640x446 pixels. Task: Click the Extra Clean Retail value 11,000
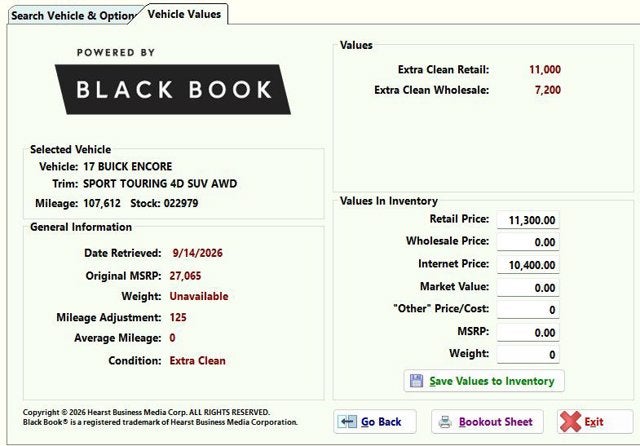(545, 69)
